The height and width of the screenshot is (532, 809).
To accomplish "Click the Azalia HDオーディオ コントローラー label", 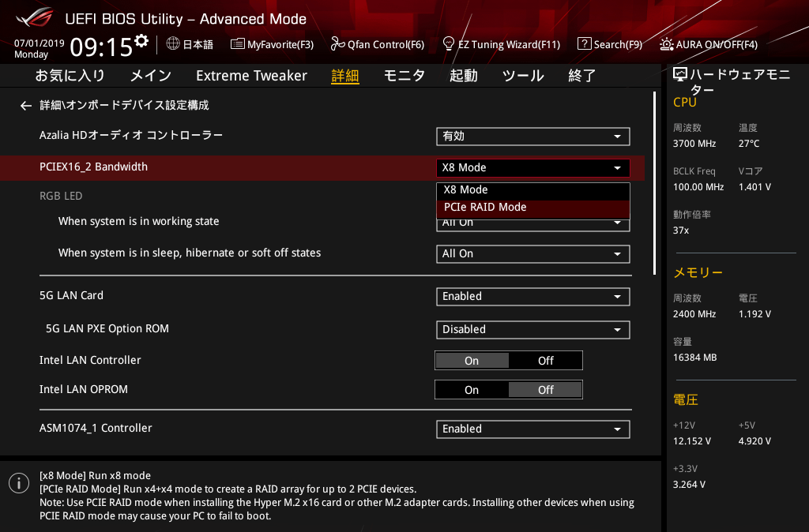I will 131,136.
